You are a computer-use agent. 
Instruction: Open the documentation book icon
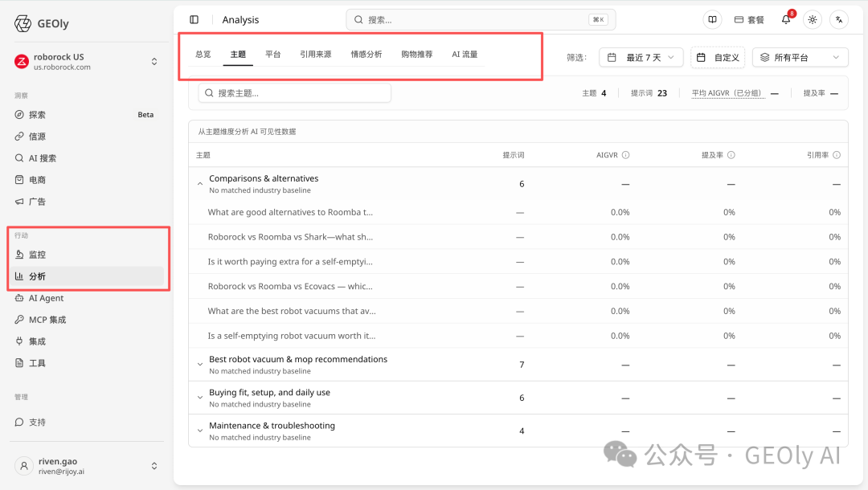tap(712, 20)
